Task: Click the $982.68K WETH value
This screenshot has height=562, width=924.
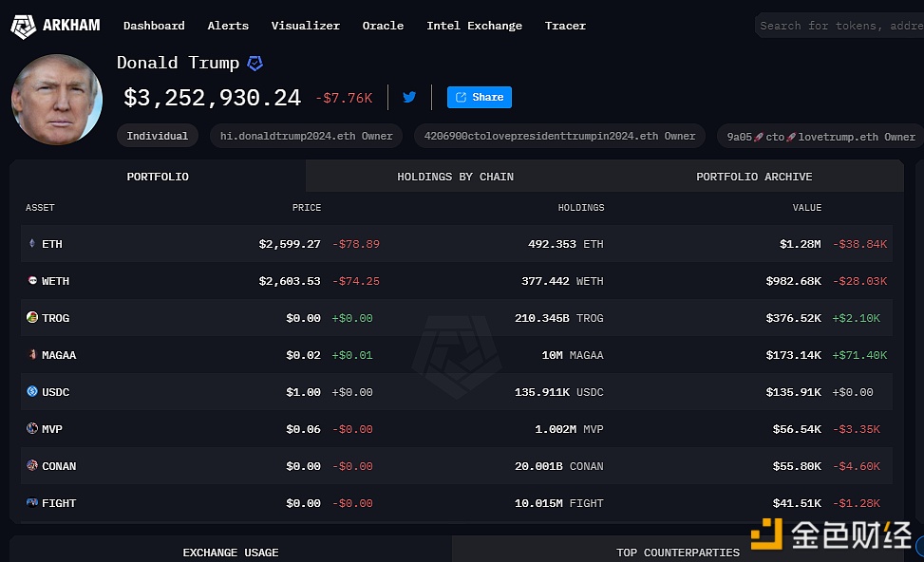Action: point(794,281)
